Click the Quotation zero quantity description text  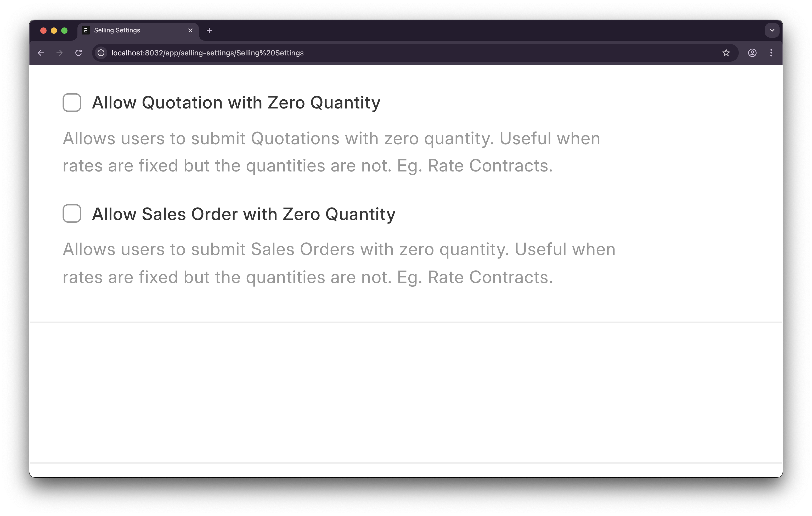click(x=331, y=152)
